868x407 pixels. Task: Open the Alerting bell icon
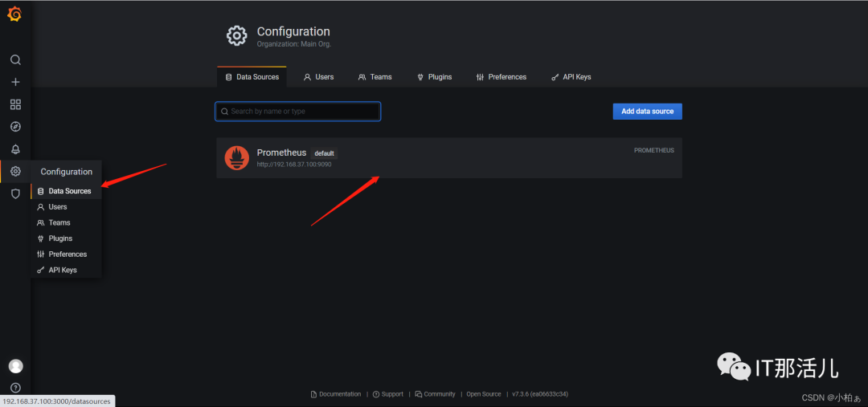tap(15, 149)
